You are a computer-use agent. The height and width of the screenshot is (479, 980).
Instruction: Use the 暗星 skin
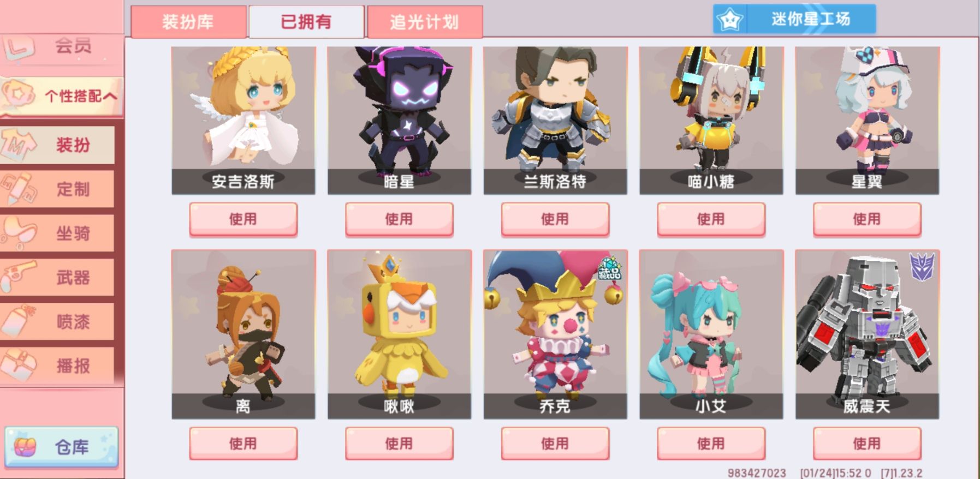[399, 219]
